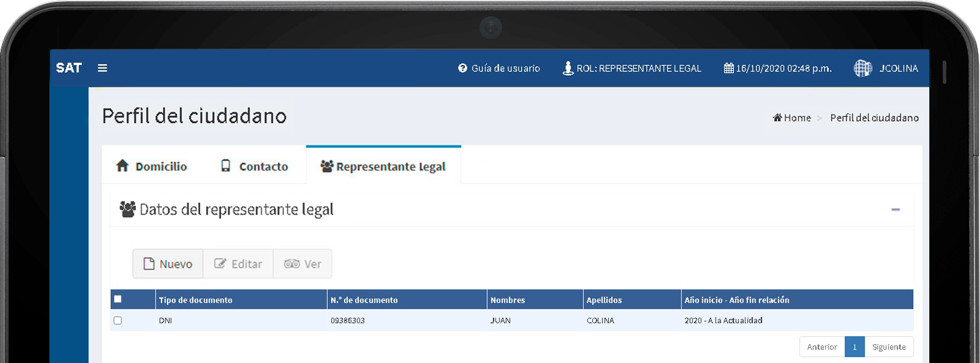Image resolution: width=980 pixels, height=363 pixels.
Task: Click the question mark help icon
Action: click(463, 68)
